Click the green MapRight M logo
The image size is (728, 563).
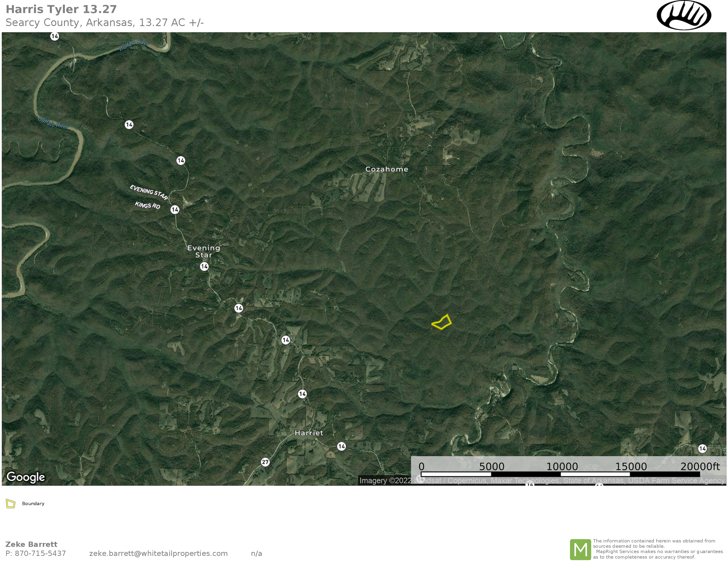580,549
